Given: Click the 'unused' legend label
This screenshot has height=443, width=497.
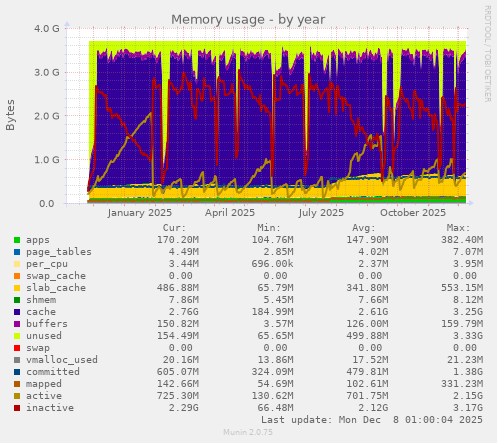Looking at the screenshot, I should coord(44,336).
